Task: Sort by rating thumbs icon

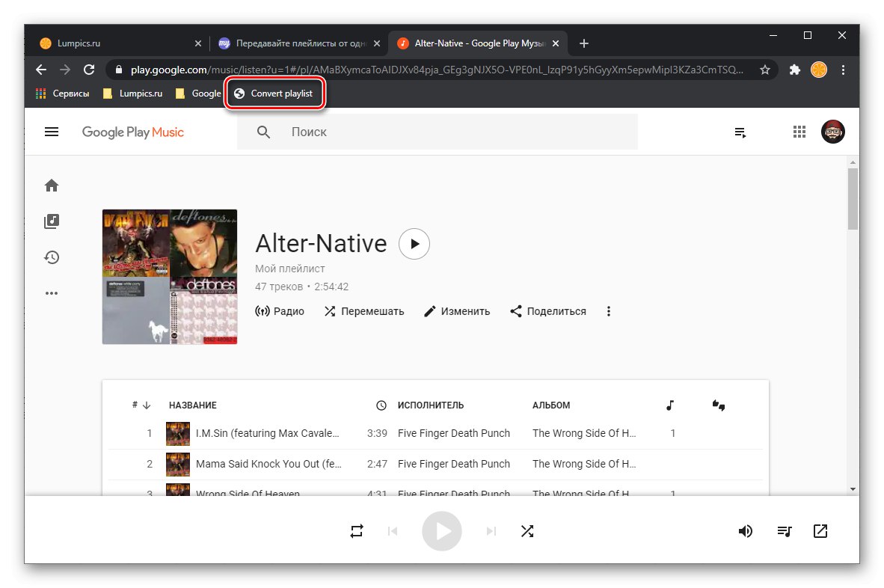Action: pyautogui.click(x=718, y=405)
